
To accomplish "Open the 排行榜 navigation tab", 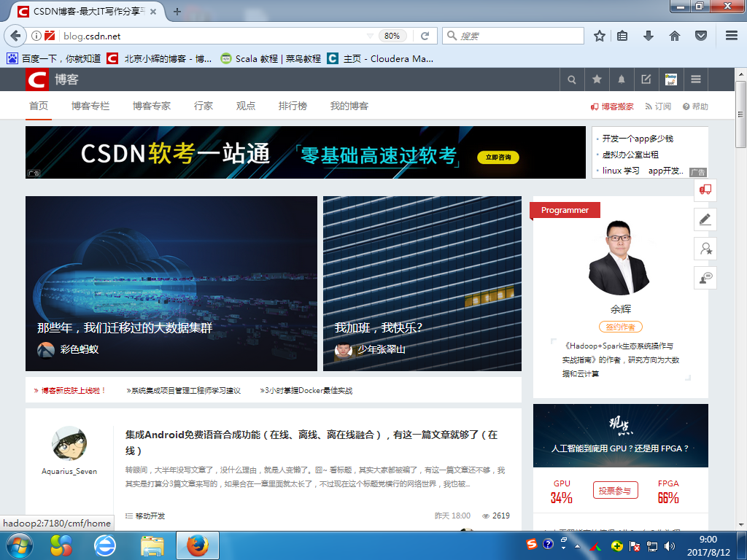I will (293, 106).
